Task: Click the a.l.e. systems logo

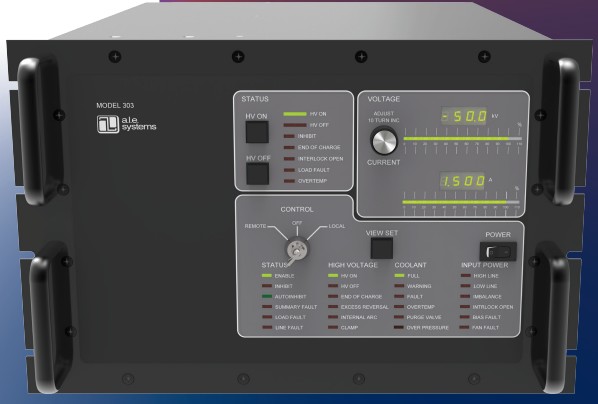Action: [x=127, y=124]
